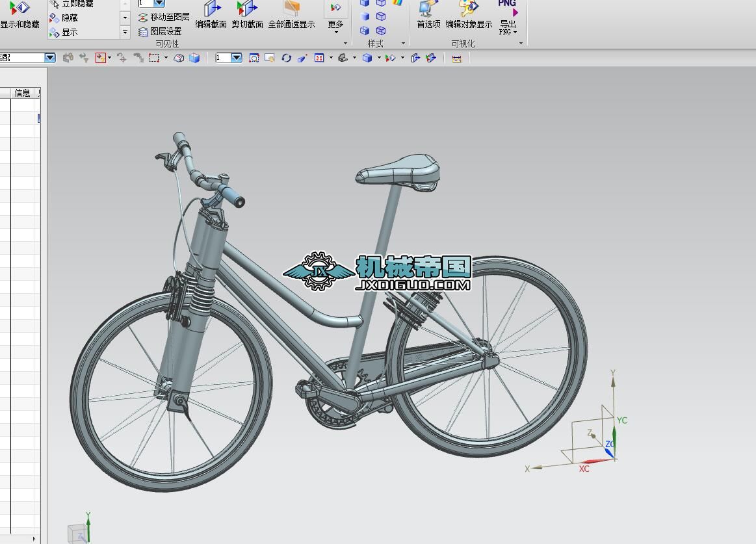Screen dimensions: 756x544
Task: Open Edit Section (编辑截面) tool
Action: click(x=211, y=15)
